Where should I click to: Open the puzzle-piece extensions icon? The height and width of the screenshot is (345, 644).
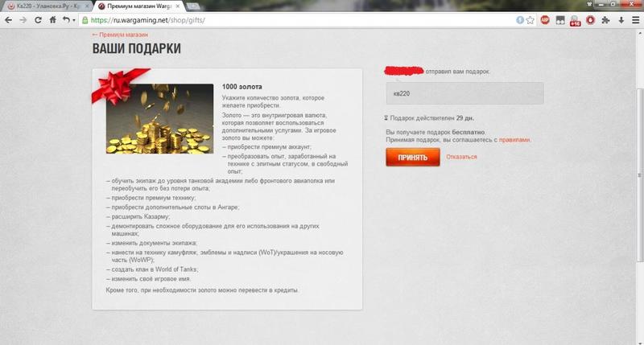tap(605, 20)
